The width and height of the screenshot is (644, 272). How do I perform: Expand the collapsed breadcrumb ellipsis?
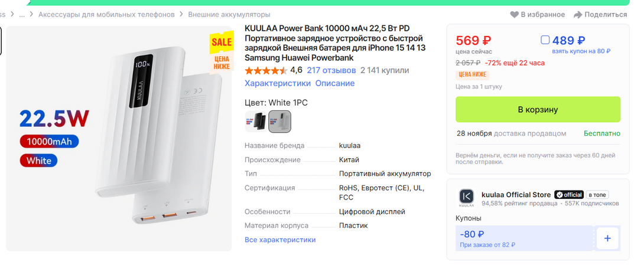click(x=22, y=14)
